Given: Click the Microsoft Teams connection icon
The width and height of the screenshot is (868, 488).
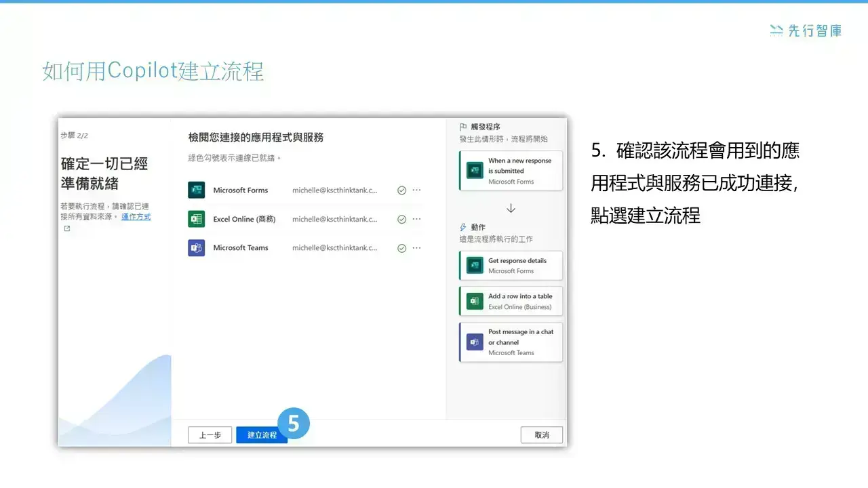Looking at the screenshot, I should [x=196, y=248].
